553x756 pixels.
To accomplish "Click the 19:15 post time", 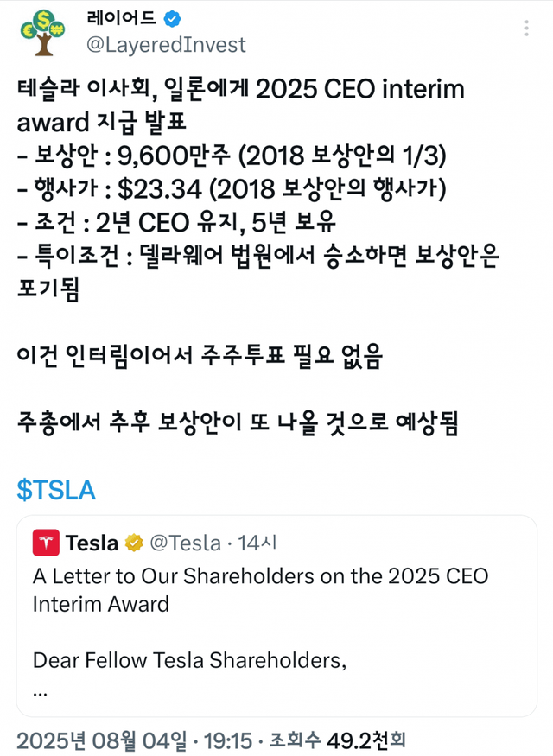I will [230, 740].
